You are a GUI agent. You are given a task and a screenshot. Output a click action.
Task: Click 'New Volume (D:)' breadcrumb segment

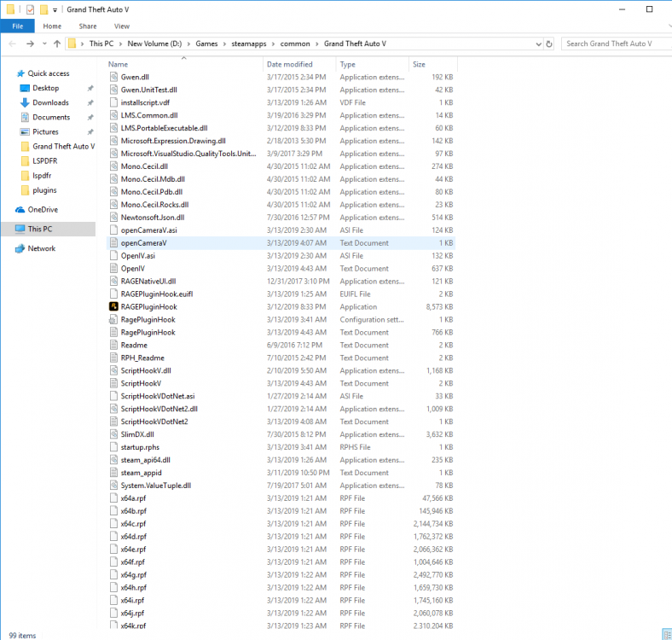pyautogui.click(x=154, y=44)
